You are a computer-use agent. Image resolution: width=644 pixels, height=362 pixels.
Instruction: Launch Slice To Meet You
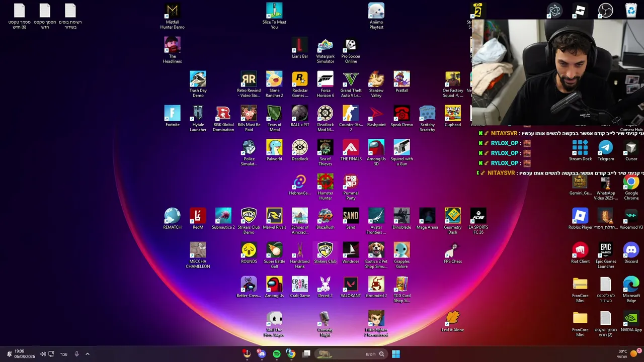(x=274, y=16)
